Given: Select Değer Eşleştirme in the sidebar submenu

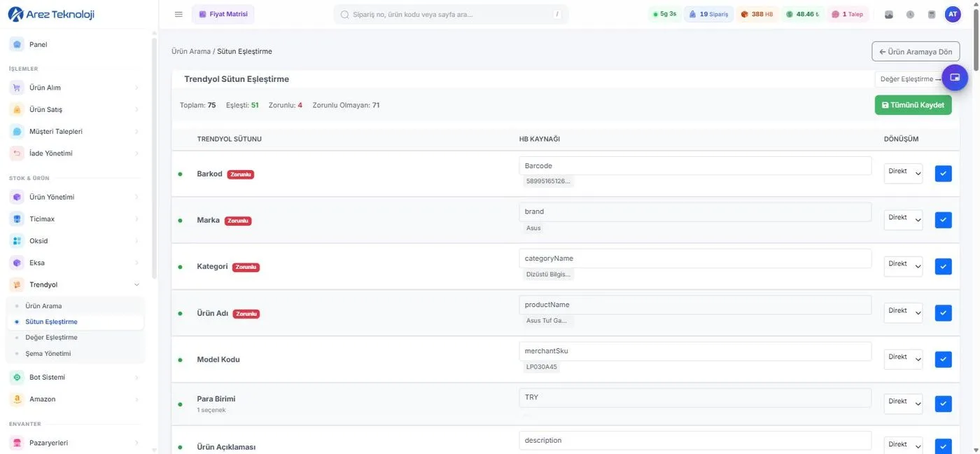Looking at the screenshot, I should pos(51,338).
